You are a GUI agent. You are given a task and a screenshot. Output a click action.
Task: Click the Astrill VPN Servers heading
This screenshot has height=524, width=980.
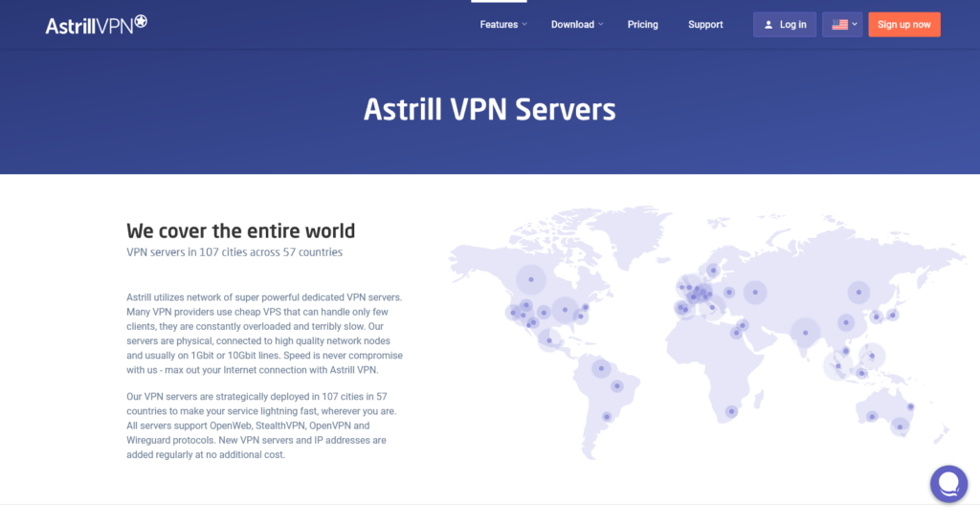(x=489, y=109)
